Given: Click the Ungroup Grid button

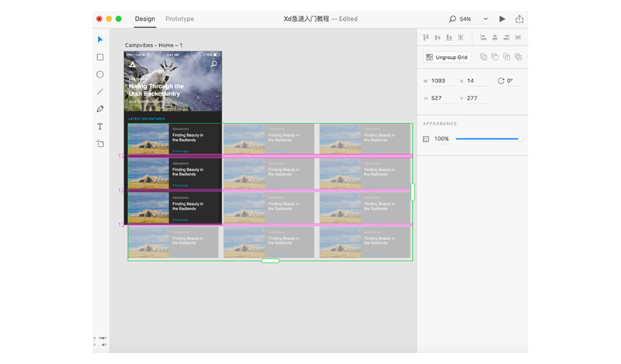Looking at the screenshot, I should click(x=446, y=57).
